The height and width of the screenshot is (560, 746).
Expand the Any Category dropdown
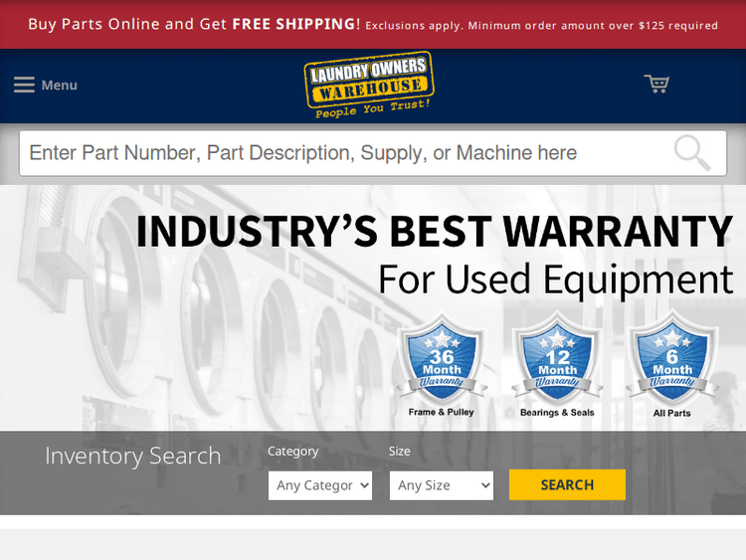pyautogui.click(x=320, y=485)
